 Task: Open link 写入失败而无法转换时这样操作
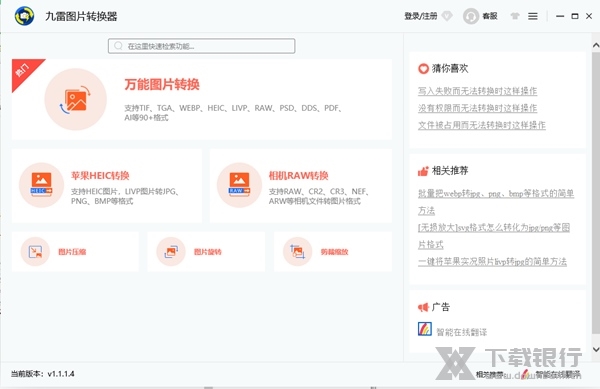477,91
